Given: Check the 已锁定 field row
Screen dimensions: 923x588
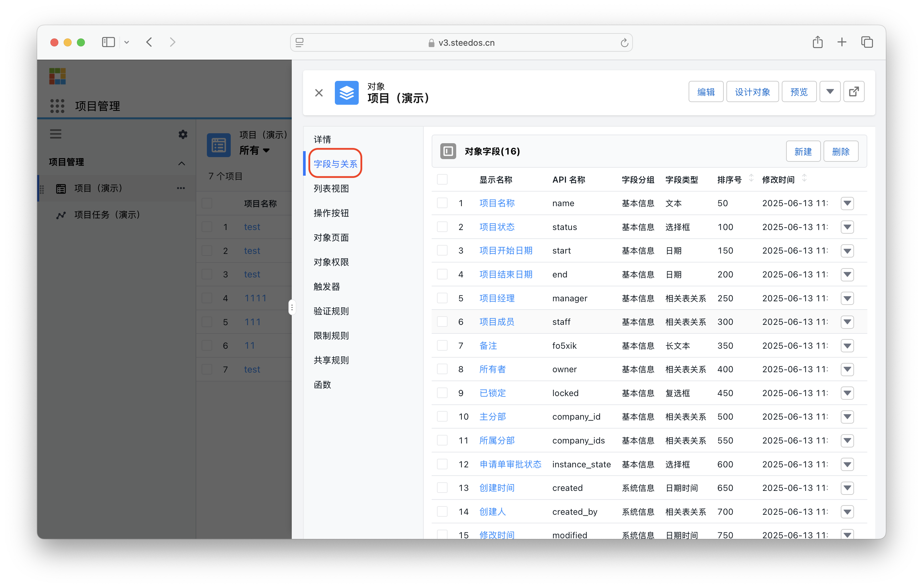Looking at the screenshot, I should (442, 393).
